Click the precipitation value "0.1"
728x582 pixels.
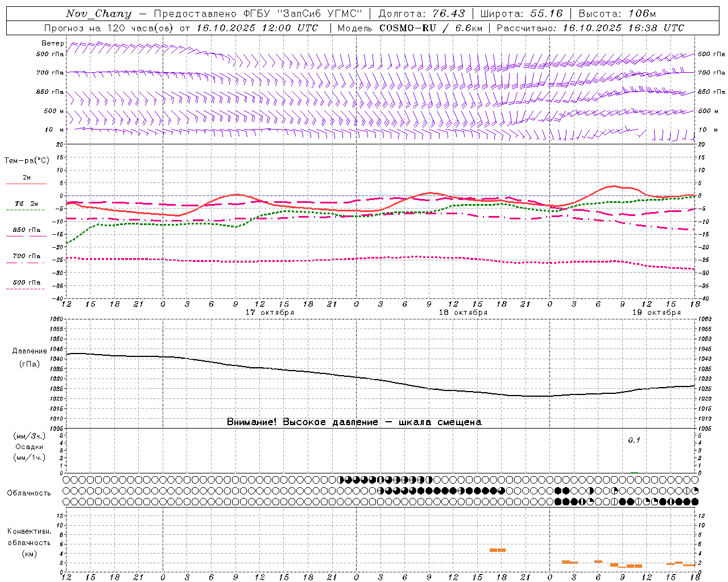click(x=634, y=440)
